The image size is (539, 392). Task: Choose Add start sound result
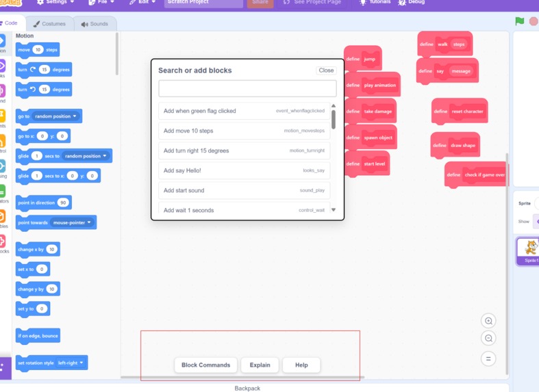pyautogui.click(x=244, y=190)
